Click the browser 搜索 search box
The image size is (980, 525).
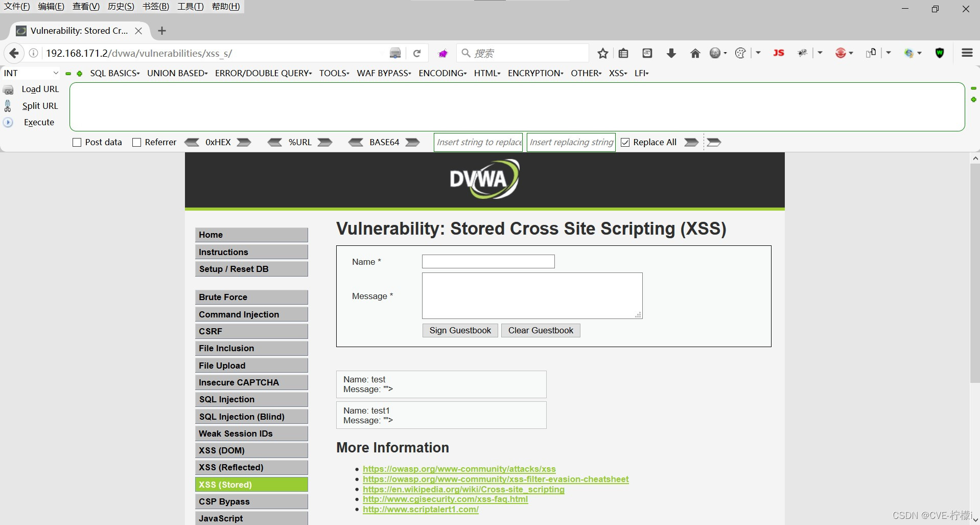click(x=523, y=53)
